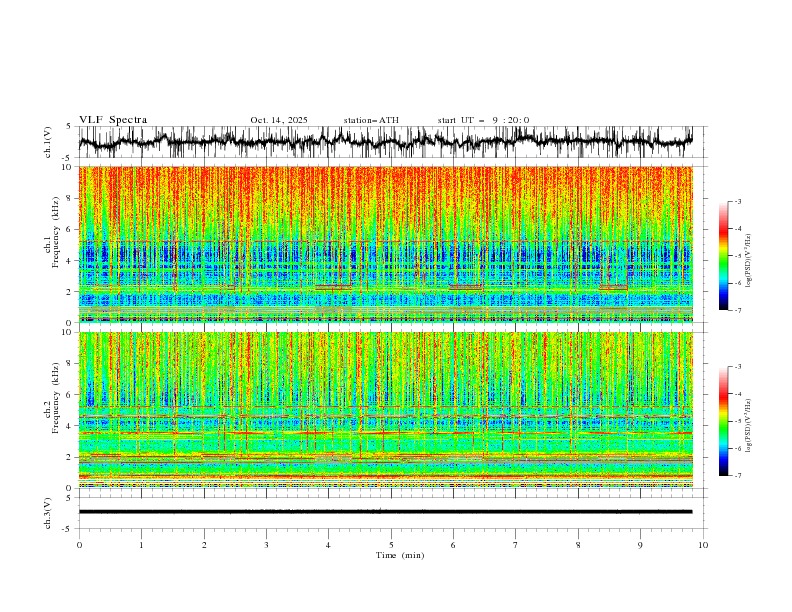Click the "8" kHz tick on the ch.2 frequency axis

point(69,364)
